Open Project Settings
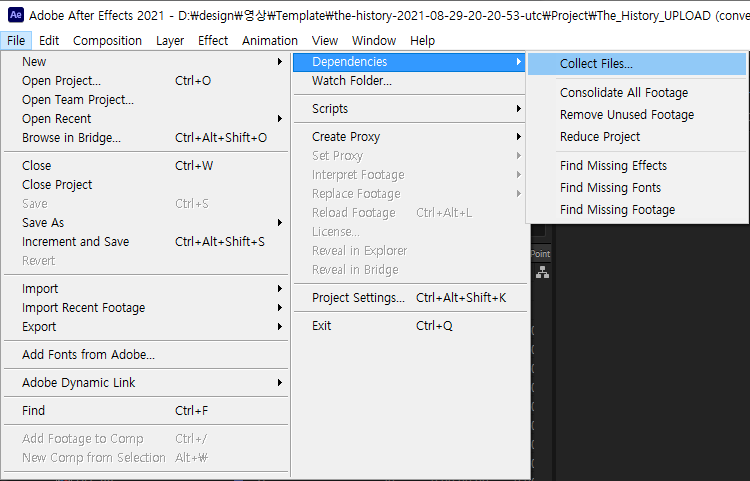Image resolution: width=750 pixels, height=481 pixels. 409,298
